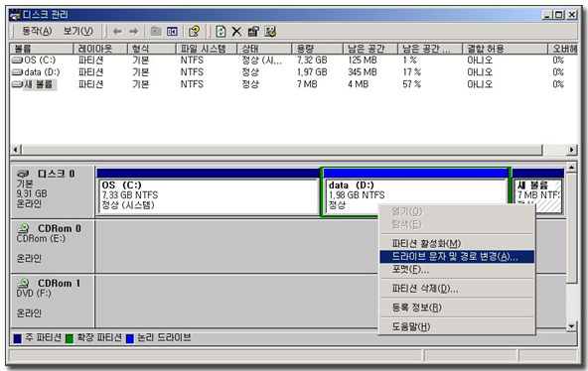The width and height of the screenshot is (588, 371).
Task: Click the CDRom 1 drive icon
Action: click(24, 283)
